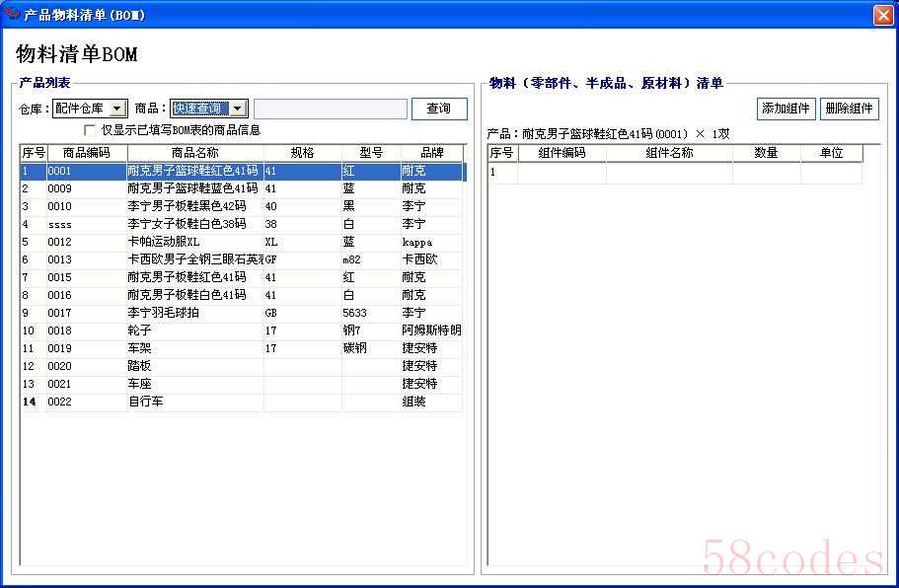Click the 商品名称 column header
899x588 pixels.
pos(194,153)
